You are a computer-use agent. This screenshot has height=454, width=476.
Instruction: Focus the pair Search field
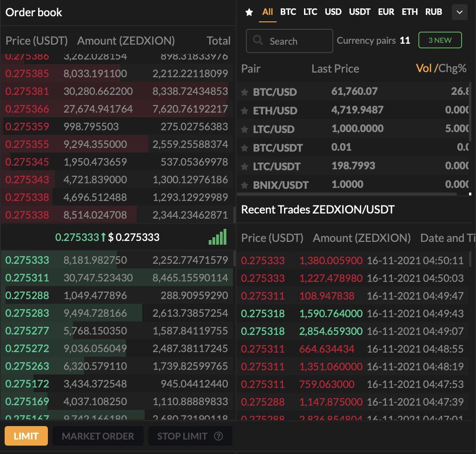289,41
